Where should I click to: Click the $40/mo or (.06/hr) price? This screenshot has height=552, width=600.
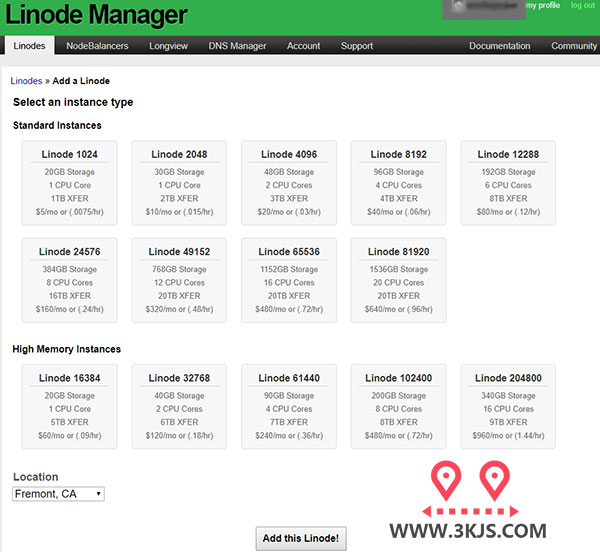tap(399, 212)
